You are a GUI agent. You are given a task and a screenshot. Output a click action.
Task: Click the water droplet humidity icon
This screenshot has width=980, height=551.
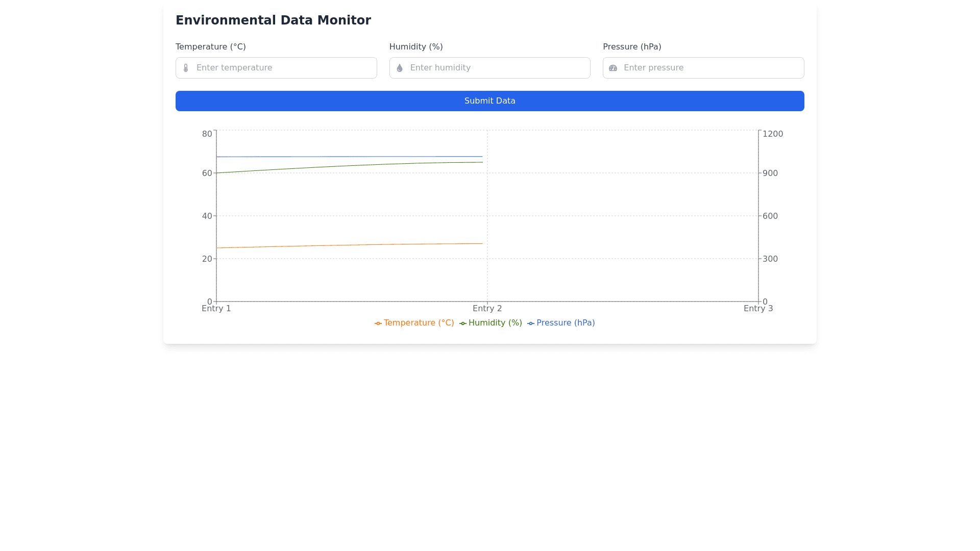[x=400, y=68]
